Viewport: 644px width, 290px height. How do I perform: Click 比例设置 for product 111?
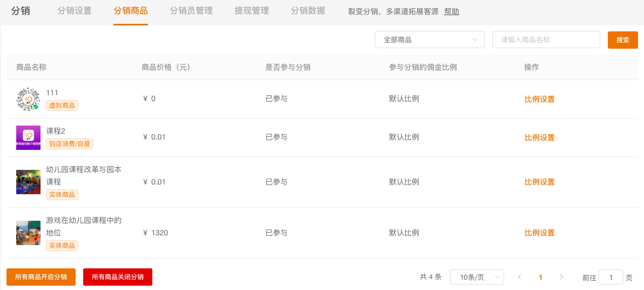(540, 99)
